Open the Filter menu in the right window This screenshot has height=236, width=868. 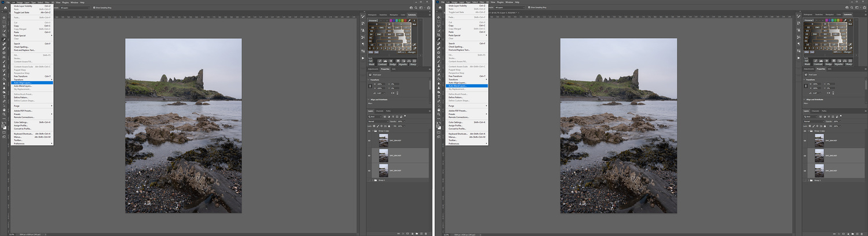point(482,2)
